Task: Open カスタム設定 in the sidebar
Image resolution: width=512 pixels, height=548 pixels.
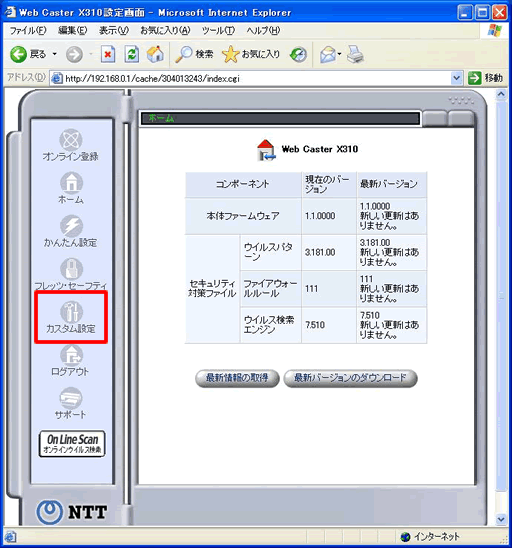Action: [x=71, y=317]
